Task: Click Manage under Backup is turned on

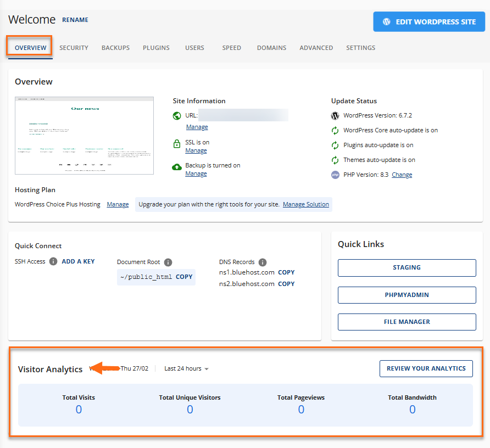Action: pos(196,173)
